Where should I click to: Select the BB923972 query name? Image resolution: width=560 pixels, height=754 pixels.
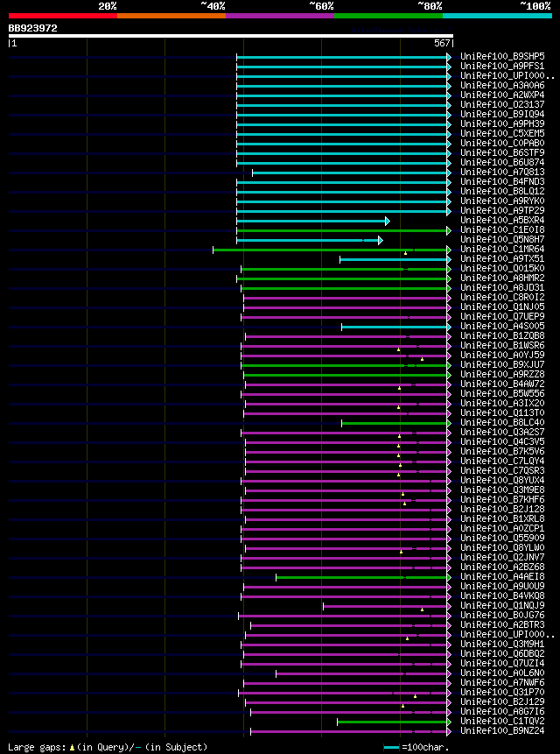(32, 28)
